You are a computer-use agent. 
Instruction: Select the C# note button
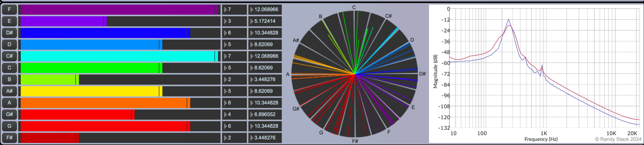point(9,56)
